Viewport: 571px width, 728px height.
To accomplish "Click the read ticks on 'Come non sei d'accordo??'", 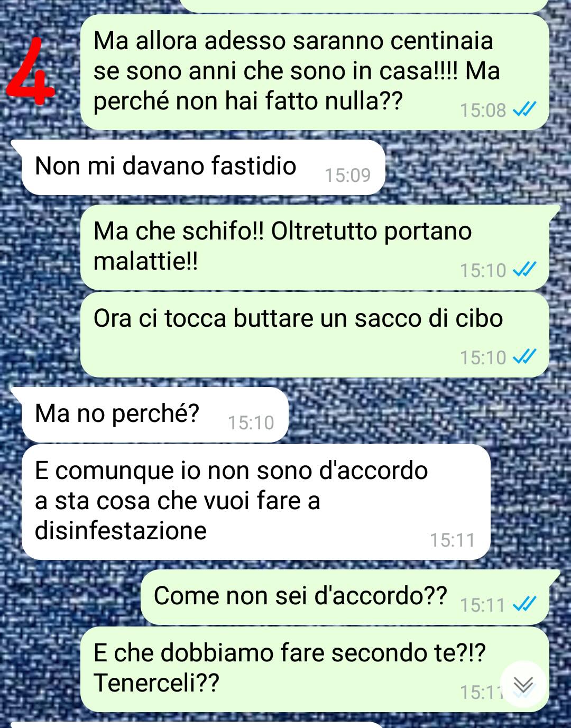I will (524, 604).
